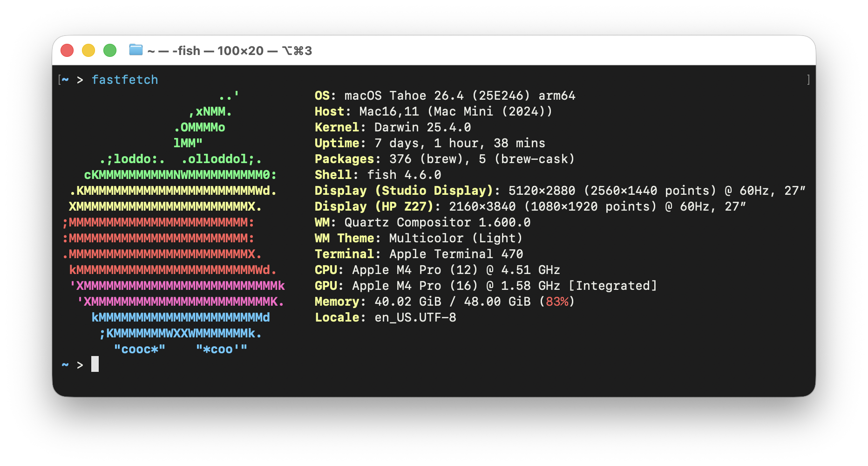Click the "OS: macOS Tahoe 26.4" line

click(445, 96)
